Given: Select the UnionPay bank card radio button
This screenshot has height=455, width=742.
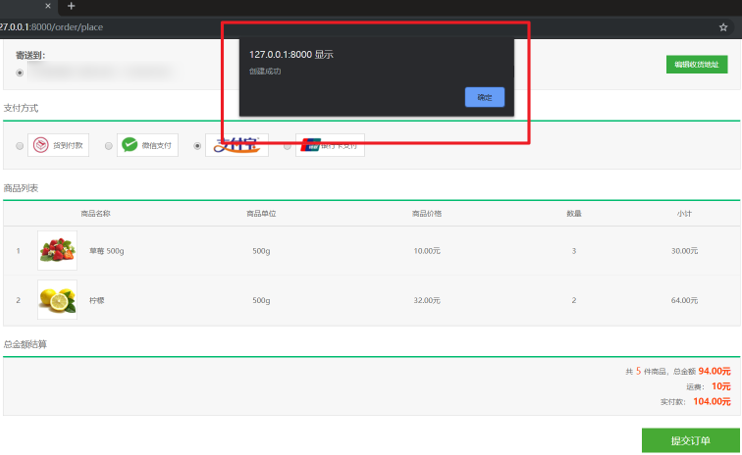Looking at the screenshot, I should coord(287,146).
